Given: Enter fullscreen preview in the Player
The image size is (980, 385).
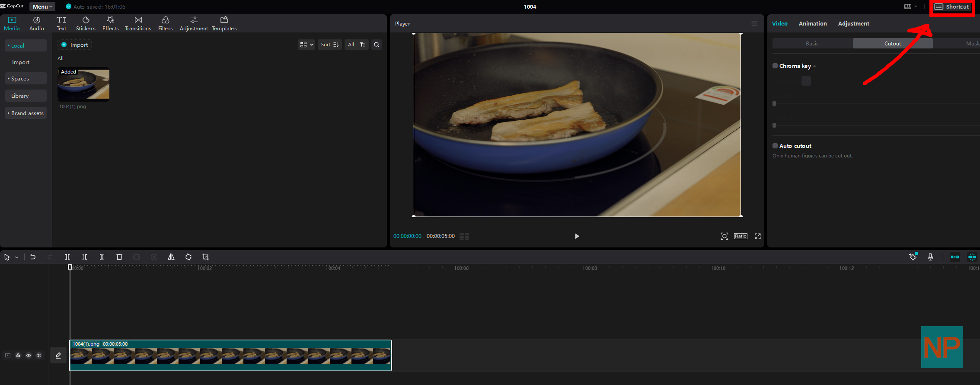Looking at the screenshot, I should click(758, 236).
